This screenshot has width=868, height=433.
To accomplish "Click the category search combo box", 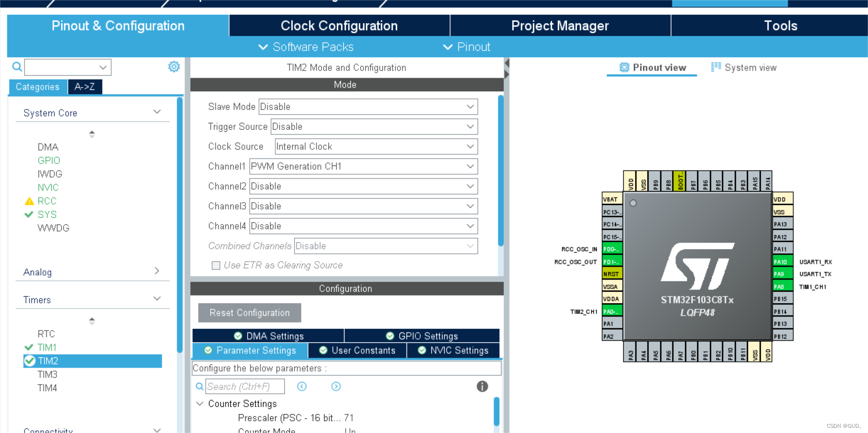I will point(68,67).
